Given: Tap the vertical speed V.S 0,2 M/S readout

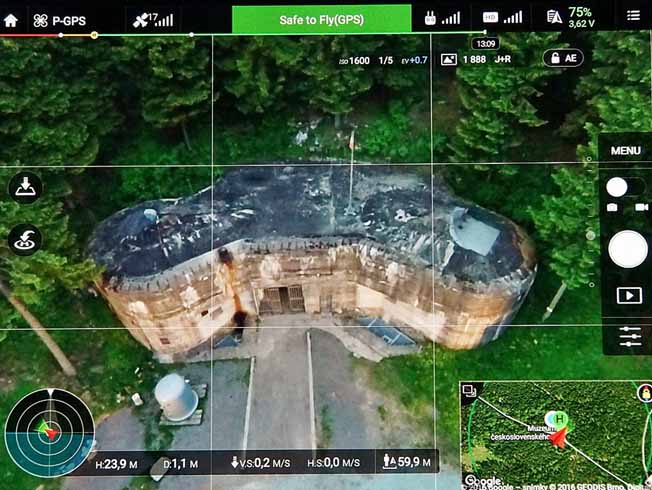Looking at the screenshot, I should [x=261, y=463].
